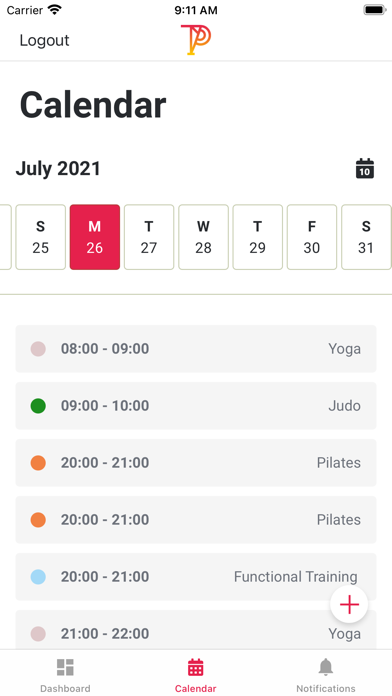Open the 21:00 - 22:00 Yoga entry
Screen dimensions: 392x696
coord(196,630)
